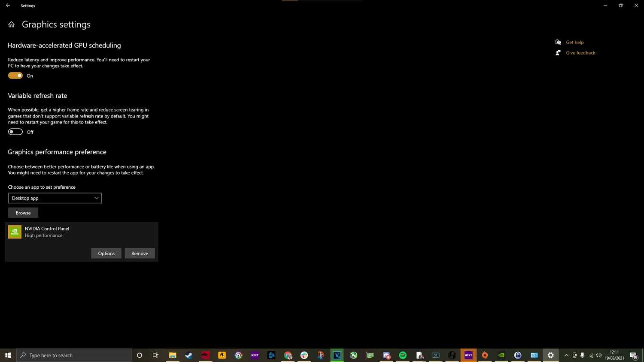Open Ubisoft Connect from the taskbar
This screenshot has height=362, width=644.
click(x=238, y=355)
